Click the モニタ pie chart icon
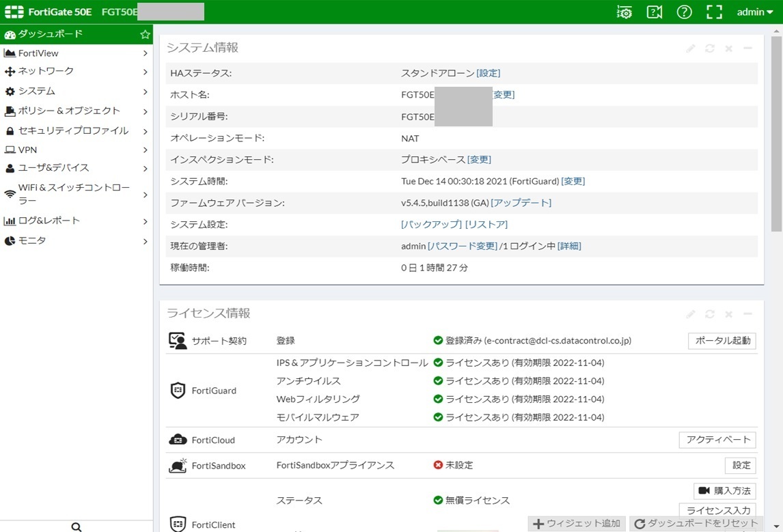 (10, 241)
